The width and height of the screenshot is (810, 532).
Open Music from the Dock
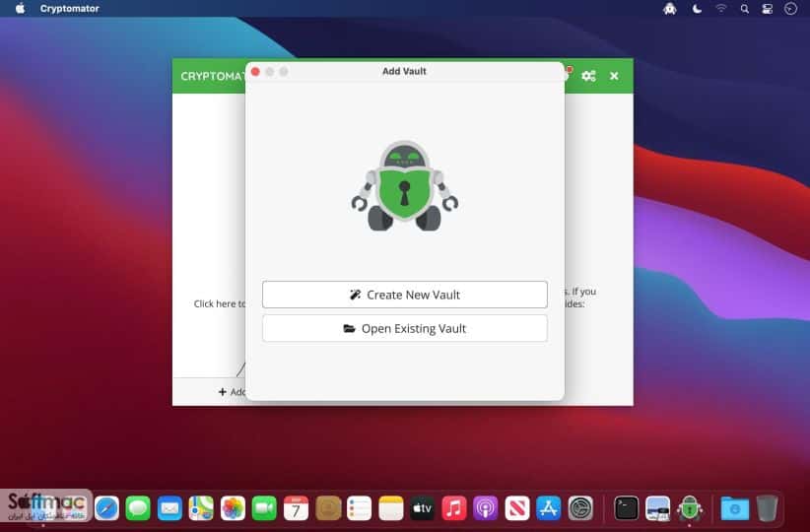pos(454,508)
